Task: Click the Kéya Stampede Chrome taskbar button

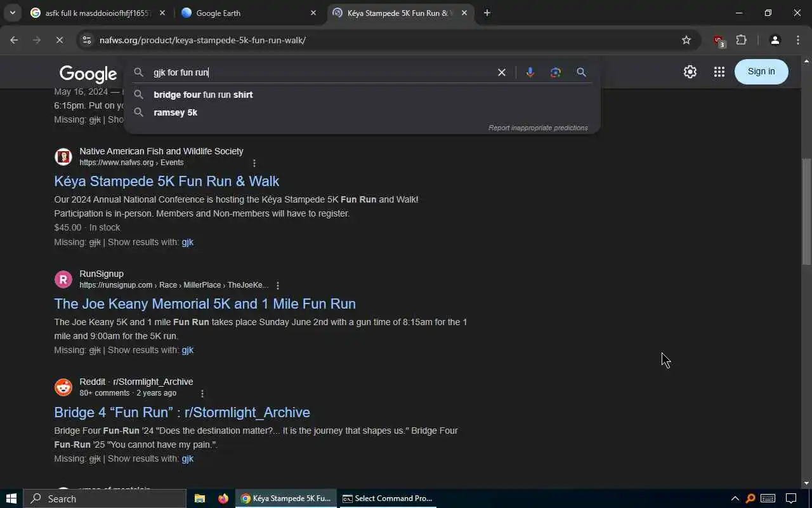Action: pos(286,498)
